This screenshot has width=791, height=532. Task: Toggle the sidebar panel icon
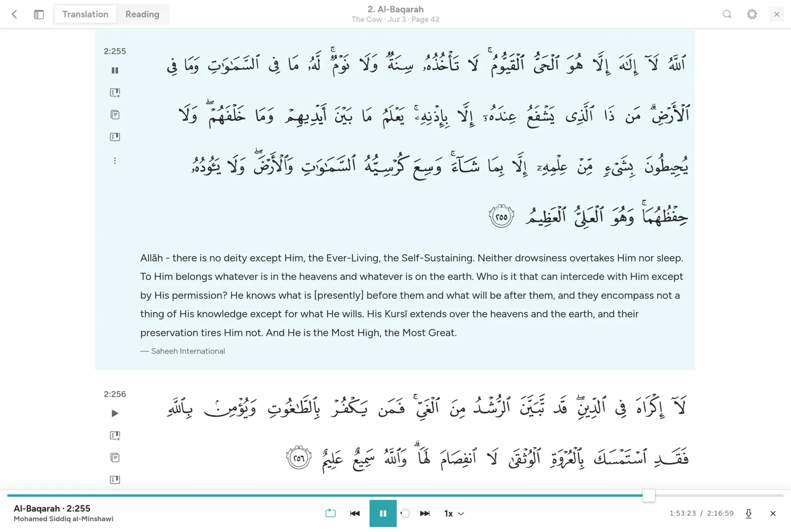(39, 14)
